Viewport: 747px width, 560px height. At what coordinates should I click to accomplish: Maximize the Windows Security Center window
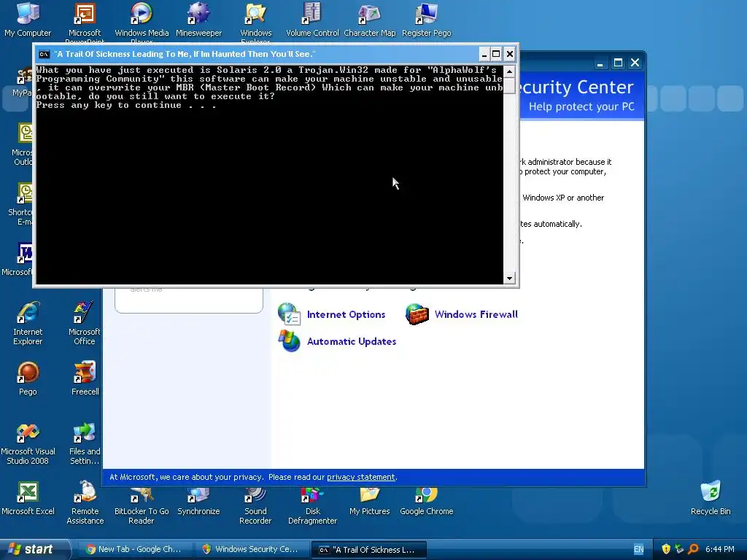618,63
